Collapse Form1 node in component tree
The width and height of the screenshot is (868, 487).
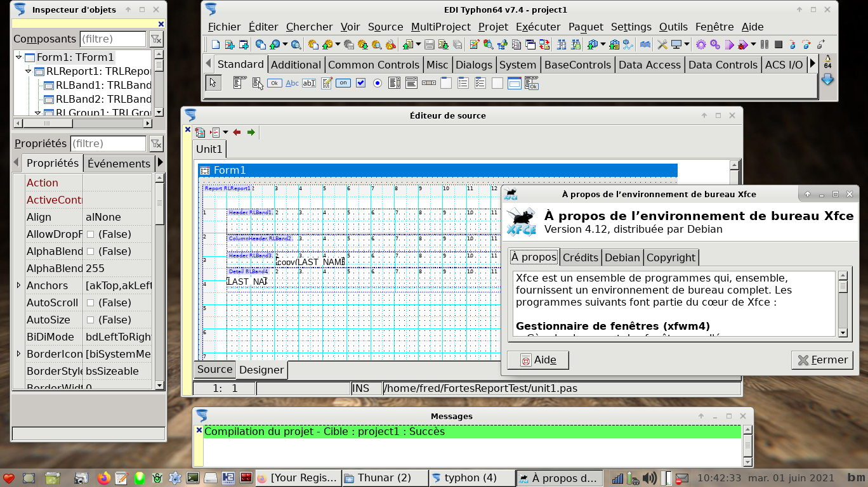[x=18, y=57]
